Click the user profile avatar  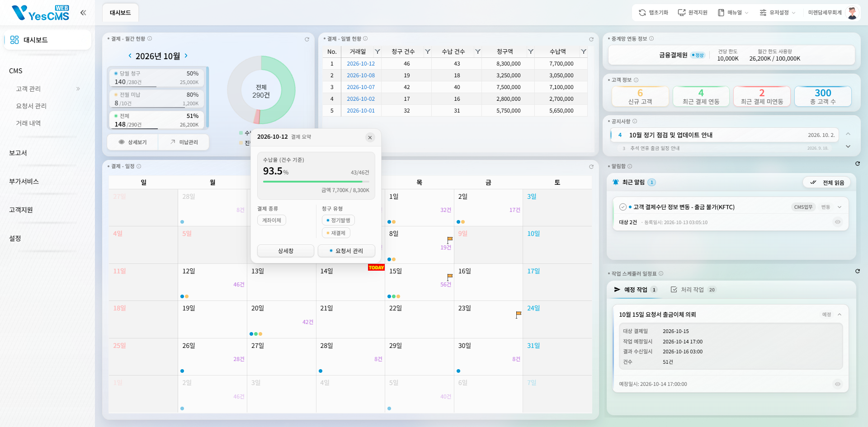click(x=852, y=13)
